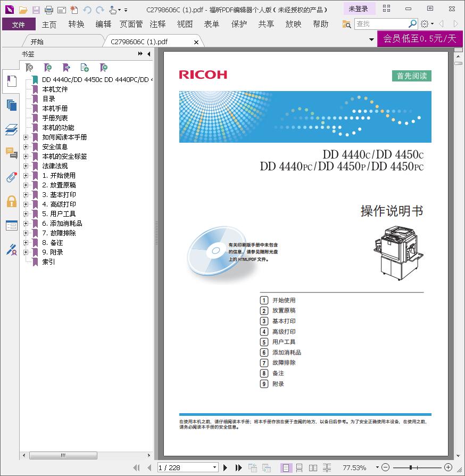Open the 保护 ribbon tab

click(x=239, y=24)
